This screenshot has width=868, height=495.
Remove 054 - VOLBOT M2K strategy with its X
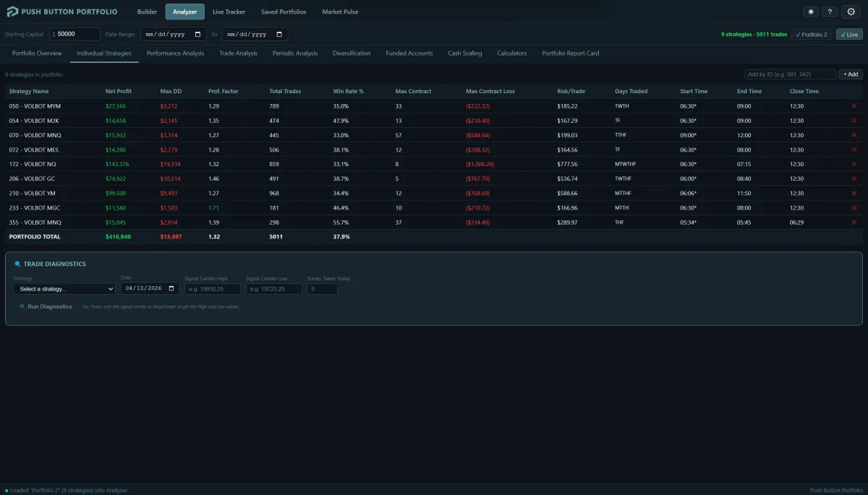pyautogui.click(x=854, y=121)
